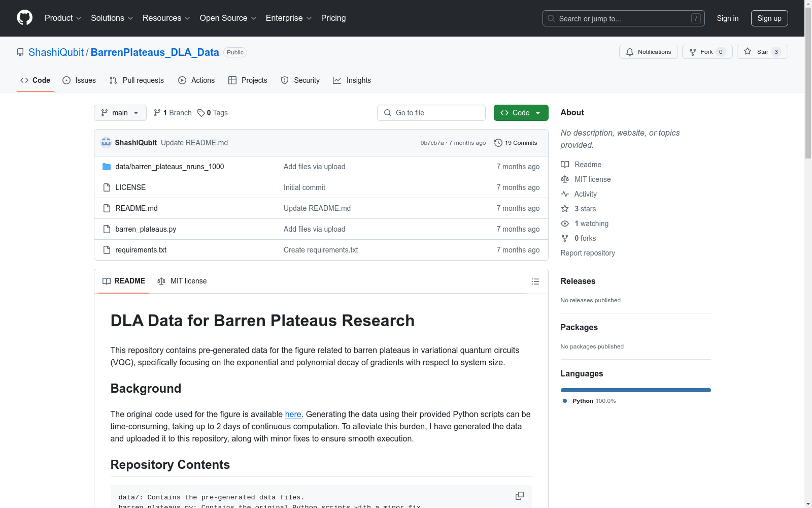The height and width of the screenshot is (508, 812).
Task: Click the pulse icon beside Activity
Action: (565, 194)
